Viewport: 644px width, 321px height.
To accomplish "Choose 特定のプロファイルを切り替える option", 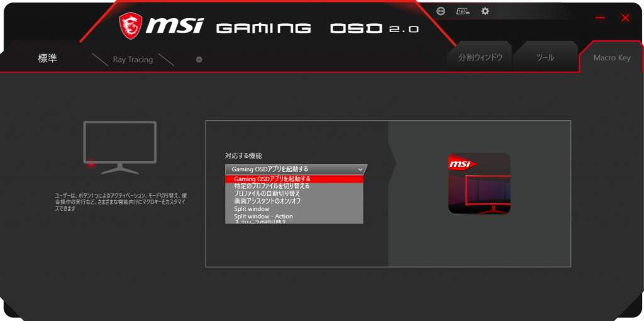I will click(294, 186).
